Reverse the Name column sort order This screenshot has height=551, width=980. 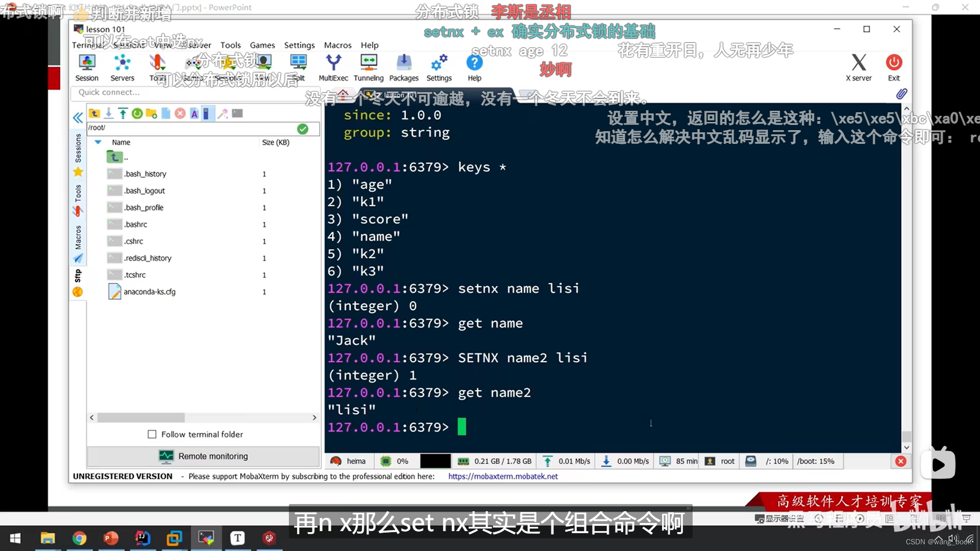(x=120, y=142)
